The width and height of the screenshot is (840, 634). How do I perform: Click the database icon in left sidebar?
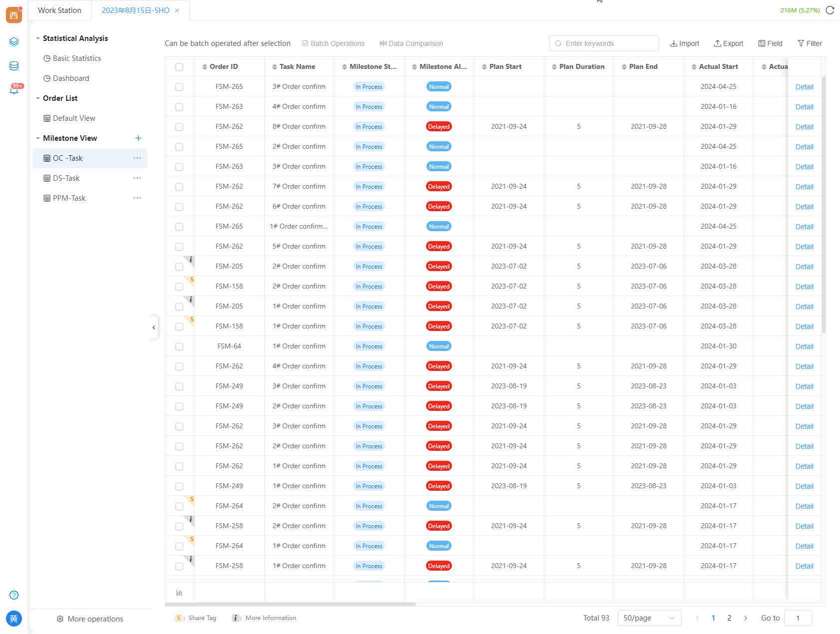pyautogui.click(x=14, y=66)
